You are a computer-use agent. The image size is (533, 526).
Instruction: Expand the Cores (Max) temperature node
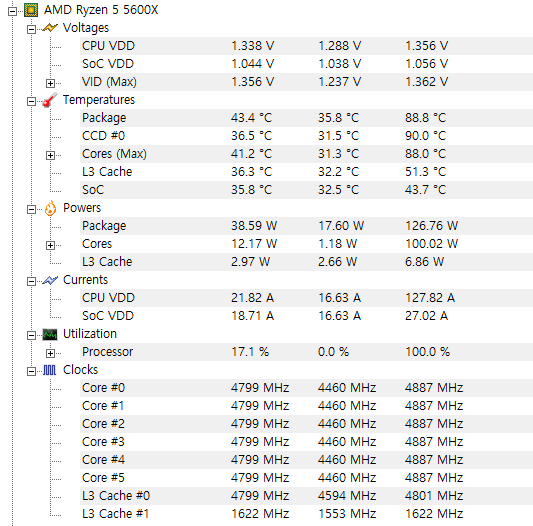coord(50,155)
